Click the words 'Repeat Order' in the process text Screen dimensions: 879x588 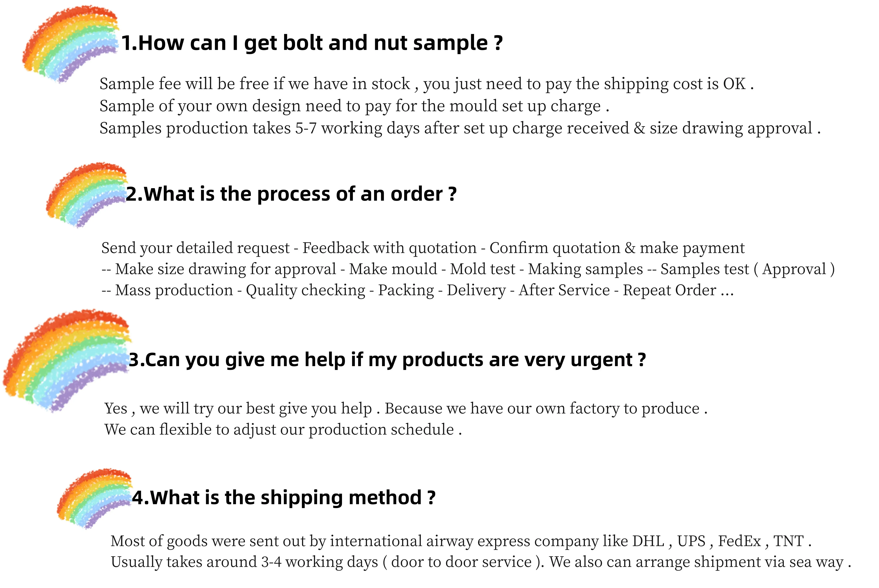[670, 290]
